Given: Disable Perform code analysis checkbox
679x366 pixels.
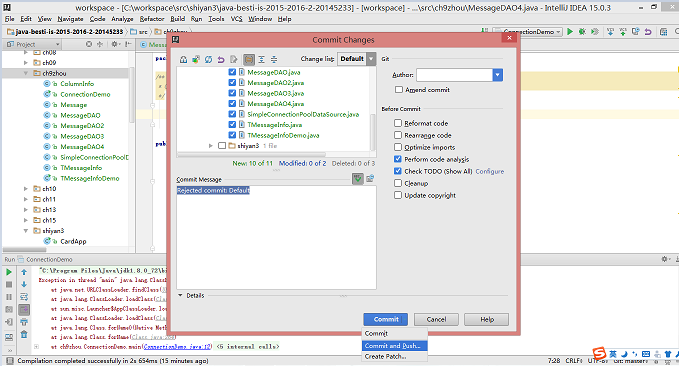Looking at the screenshot, I should (398, 159).
